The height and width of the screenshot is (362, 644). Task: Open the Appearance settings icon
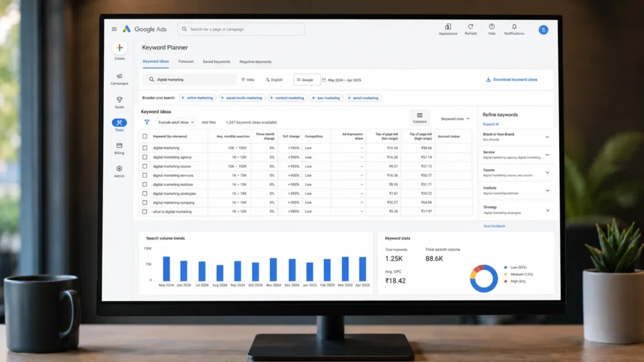(448, 27)
